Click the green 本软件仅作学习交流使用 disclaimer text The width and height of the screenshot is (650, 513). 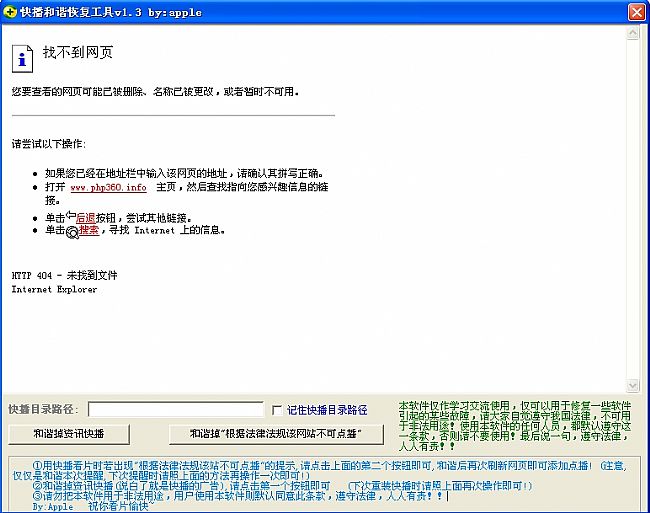tap(515, 426)
